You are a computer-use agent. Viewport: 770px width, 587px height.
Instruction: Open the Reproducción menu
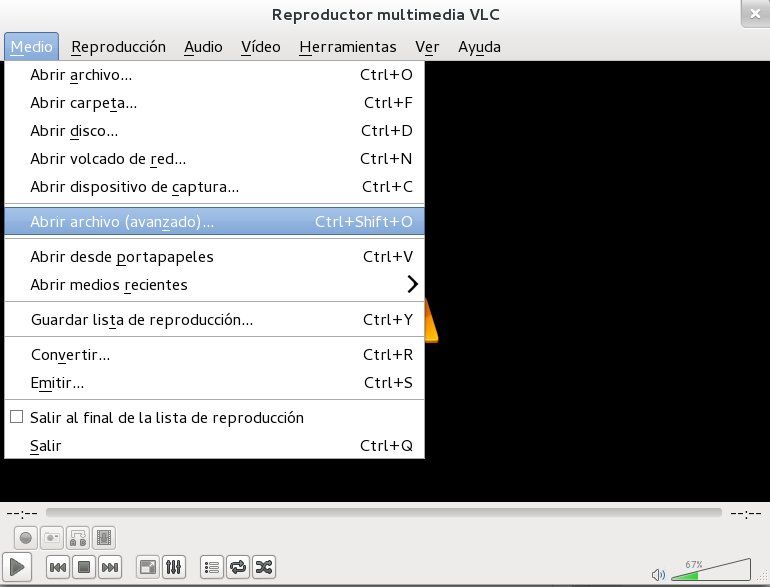tap(118, 47)
